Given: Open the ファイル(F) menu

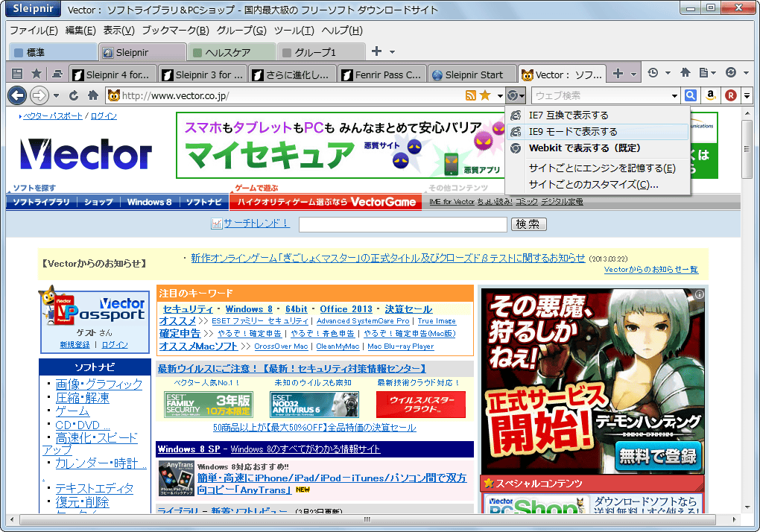Looking at the screenshot, I should (34, 31).
